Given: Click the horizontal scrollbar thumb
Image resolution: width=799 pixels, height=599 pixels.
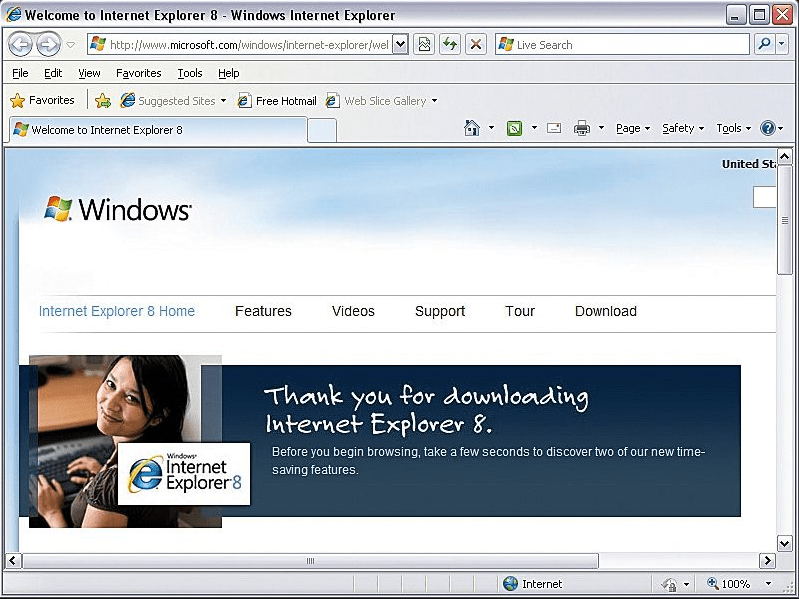Looking at the screenshot, I should tap(310, 561).
